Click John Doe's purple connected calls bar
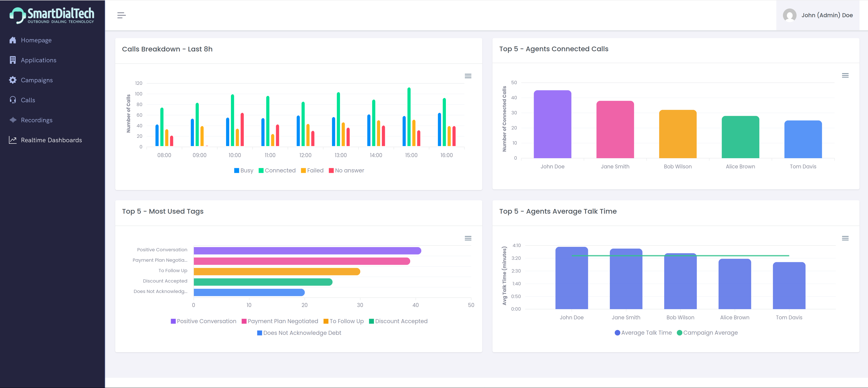Image resolution: width=868 pixels, height=388 pixels. click(x=552, y=124)
